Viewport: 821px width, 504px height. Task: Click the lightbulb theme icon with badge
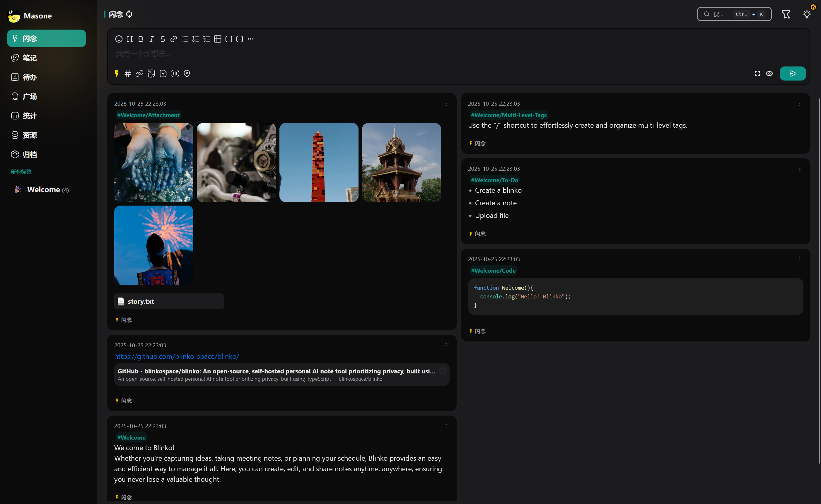coord(807,14)
